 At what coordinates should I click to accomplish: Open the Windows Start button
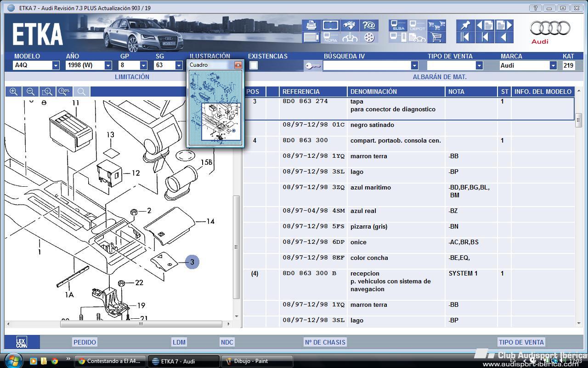point(13,360)
